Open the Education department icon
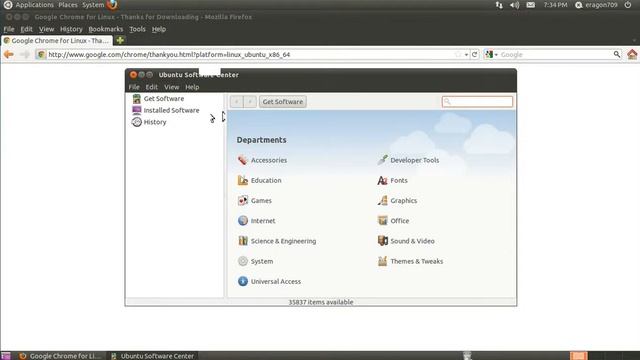640x360 pixels. (x=242, y=180)
